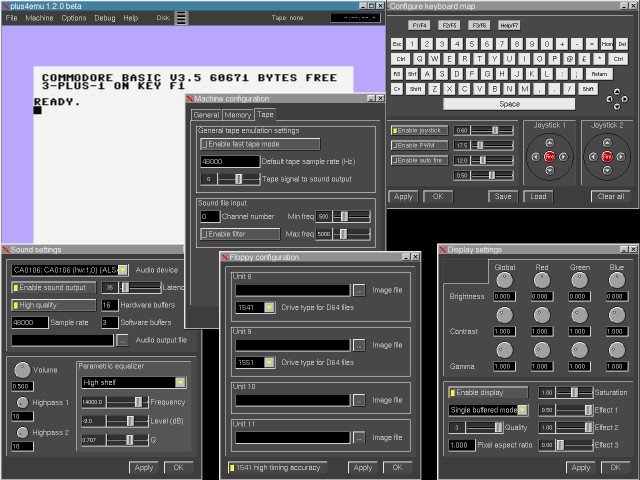Click the Sample rate field in Sound settings
This screenshot has width=640, height=480.
30,322
